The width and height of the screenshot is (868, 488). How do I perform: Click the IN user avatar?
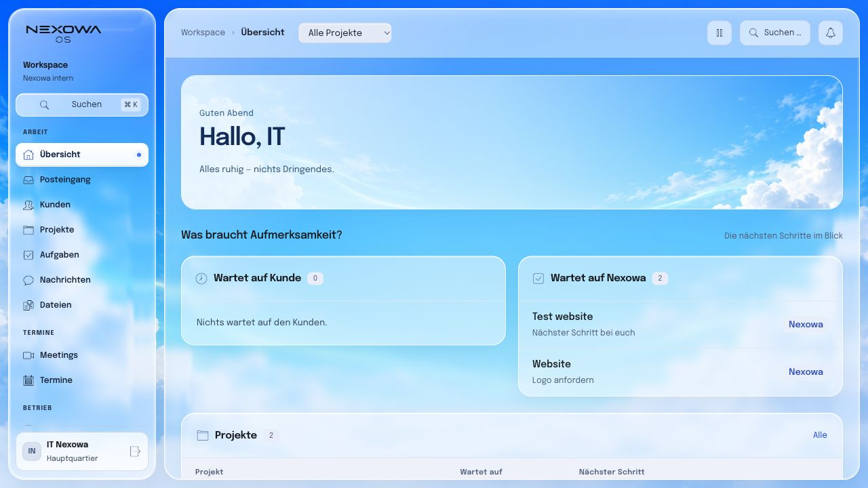pyautogui.click(x=32, y=451)
